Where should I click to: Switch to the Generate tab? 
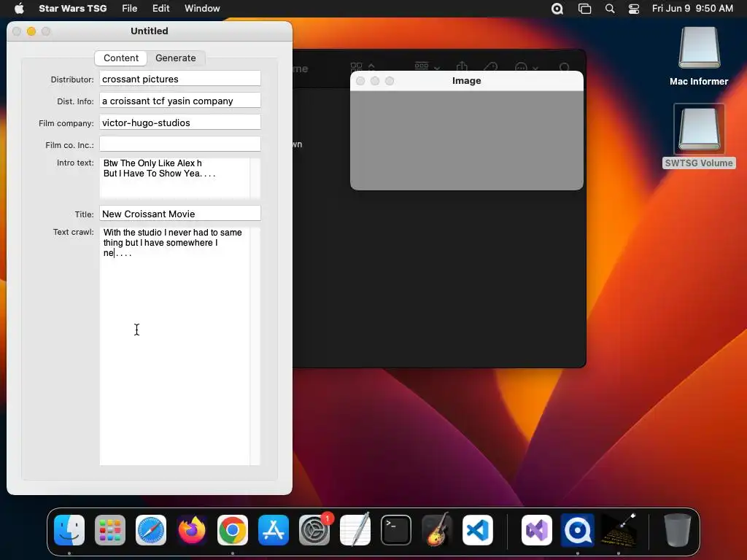(176, 58)
